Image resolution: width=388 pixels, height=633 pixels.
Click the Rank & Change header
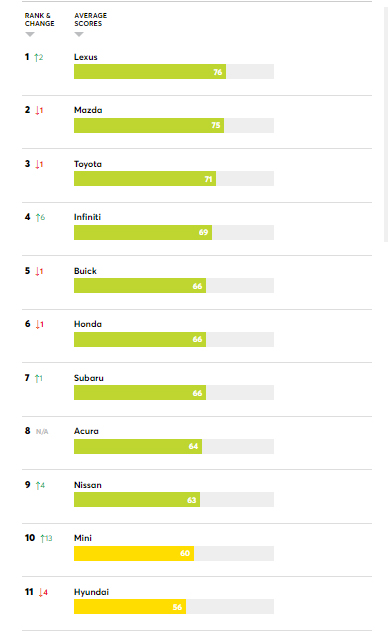pos(39,20)
